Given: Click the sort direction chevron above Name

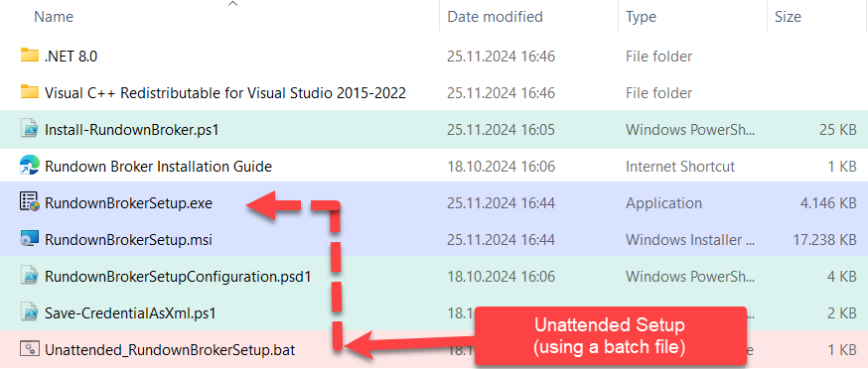Looking at the screenshot, I should coord(233,3).
